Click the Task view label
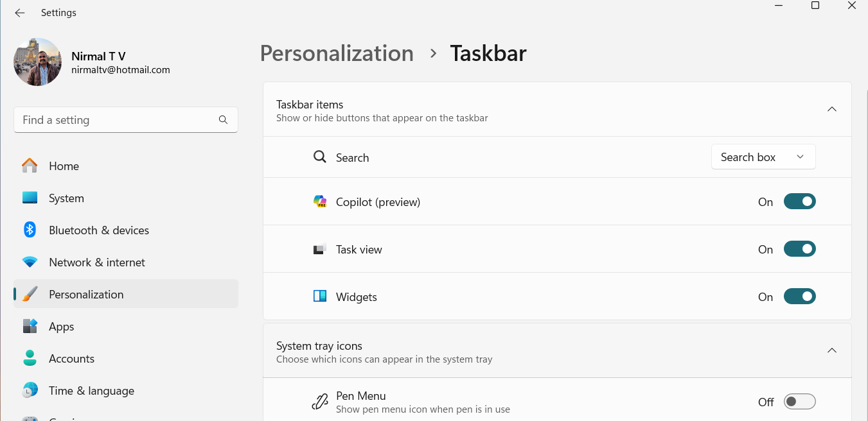 359,250
